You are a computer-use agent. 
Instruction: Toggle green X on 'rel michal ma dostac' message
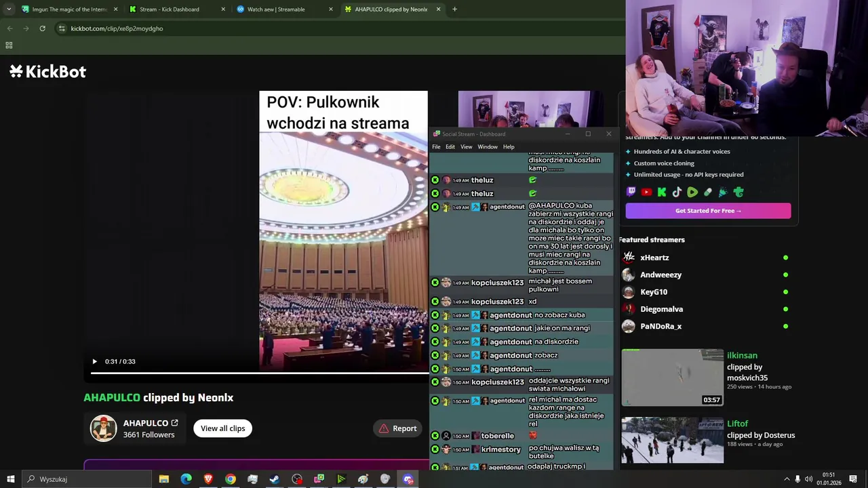(435, 401)
